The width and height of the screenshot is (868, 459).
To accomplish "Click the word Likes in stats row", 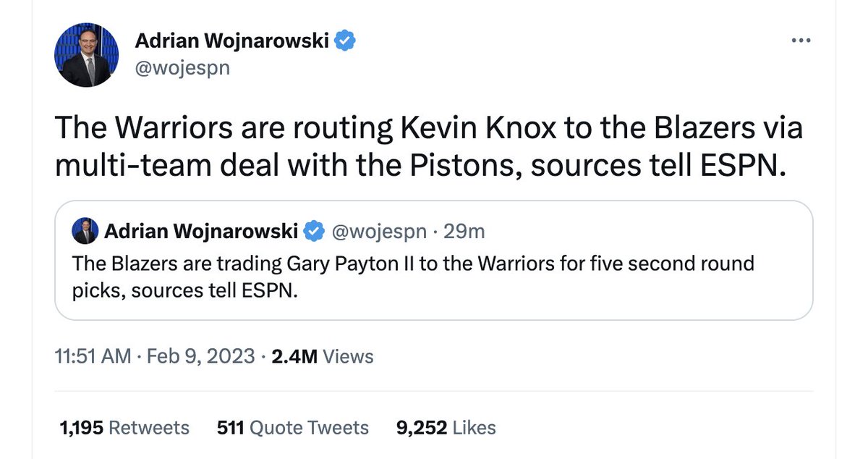I will 475,428.
